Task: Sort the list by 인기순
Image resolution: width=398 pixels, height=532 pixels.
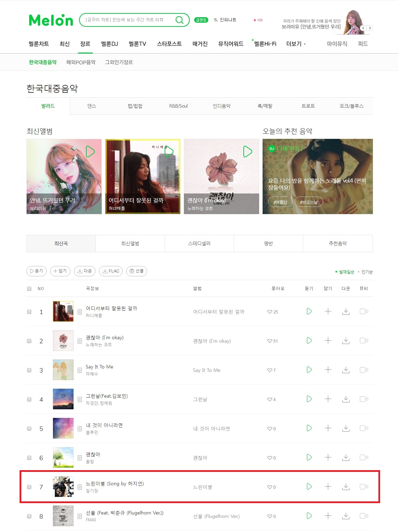Action: (367, 272)
